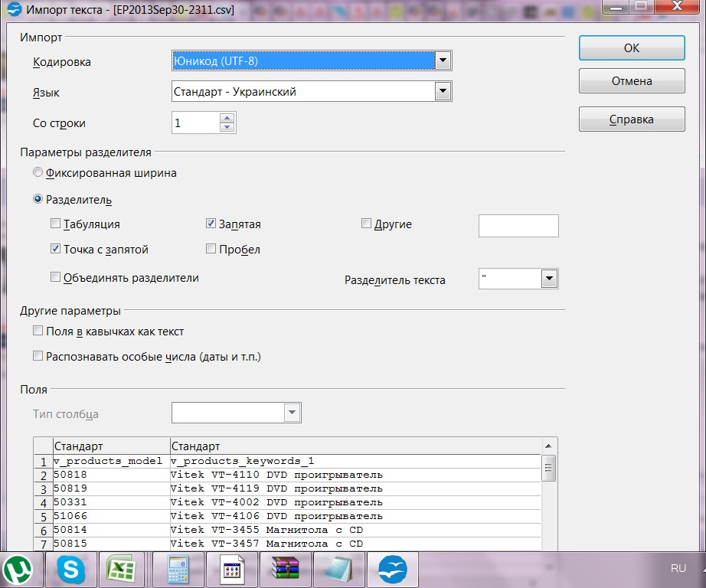
Task: Click the Юникод (UTF-8) encoding field
Action: coord(303,60)
